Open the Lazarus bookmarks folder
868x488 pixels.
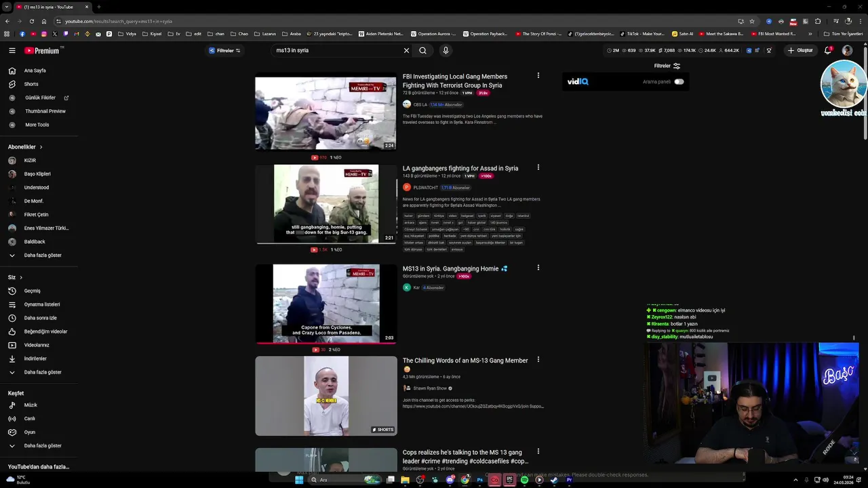pyautogui.click(x=265, y=34)
